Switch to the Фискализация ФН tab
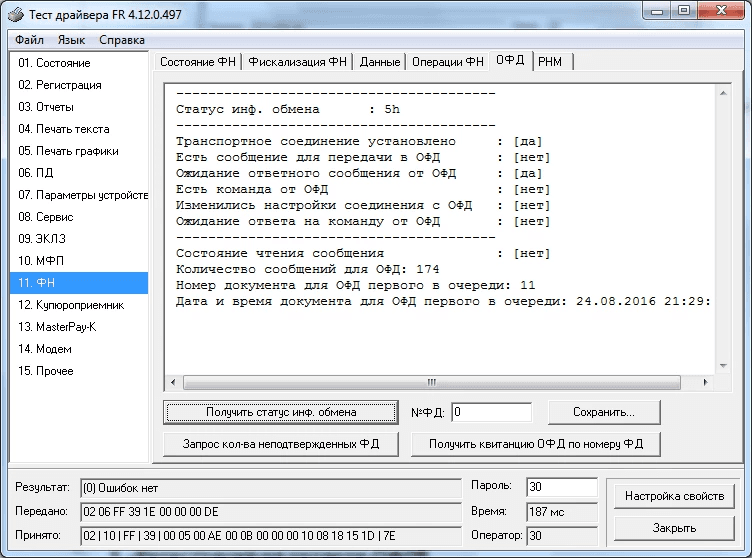752x558 pixels. (297, 62)
